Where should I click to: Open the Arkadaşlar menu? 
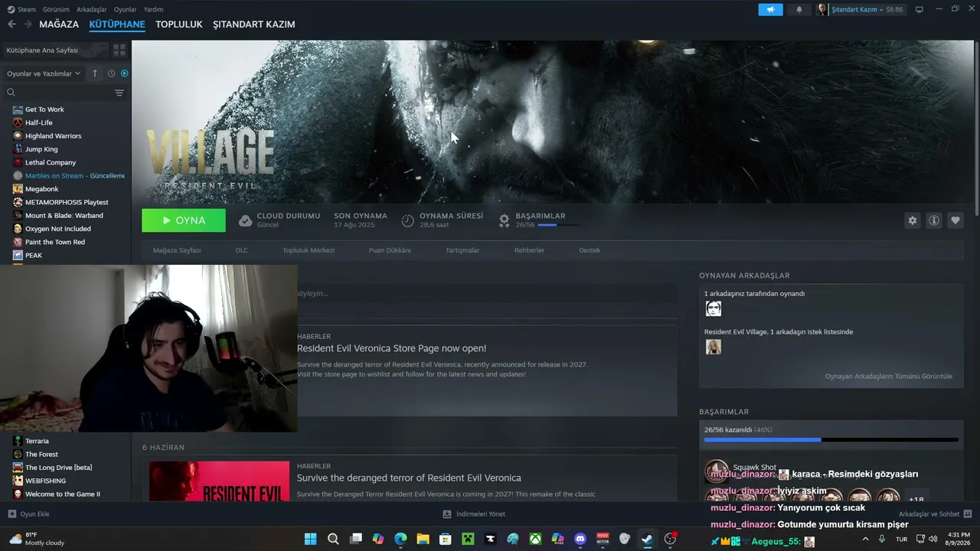point(92,9)
